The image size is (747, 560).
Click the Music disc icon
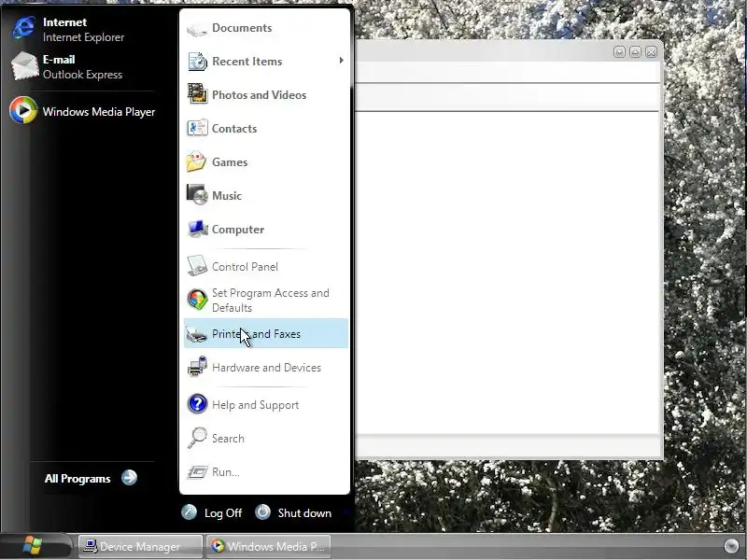tap(197, 195)
